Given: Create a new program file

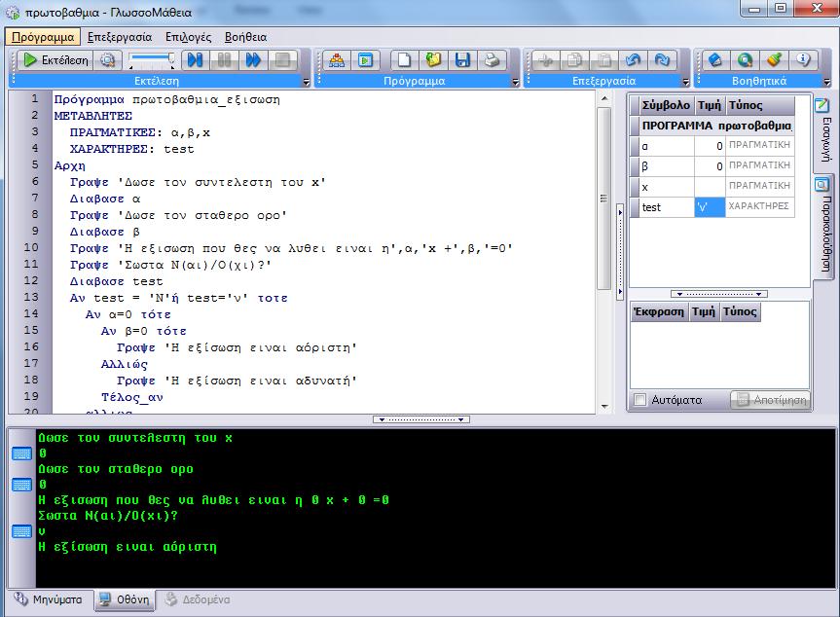Looking at the screenshot, I should pyautogui.click(x=404, y=60).
